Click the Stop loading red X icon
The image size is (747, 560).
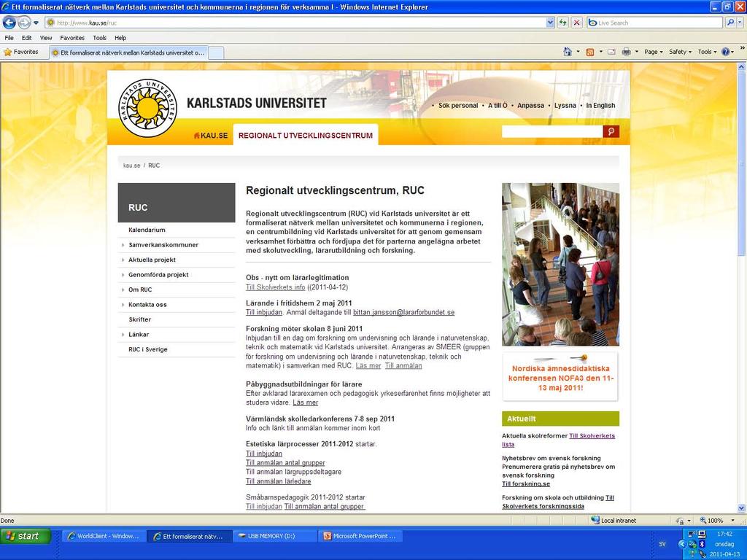576,23
